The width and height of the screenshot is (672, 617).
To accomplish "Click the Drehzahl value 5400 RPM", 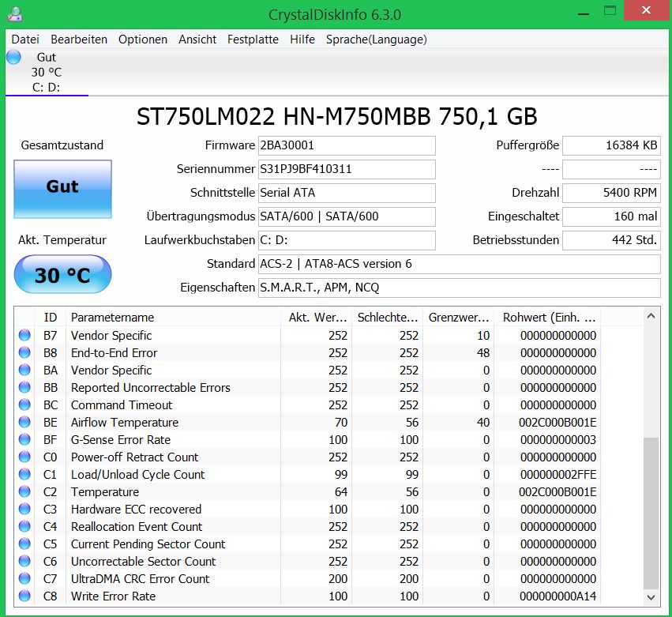I will (x=611, y=193).
